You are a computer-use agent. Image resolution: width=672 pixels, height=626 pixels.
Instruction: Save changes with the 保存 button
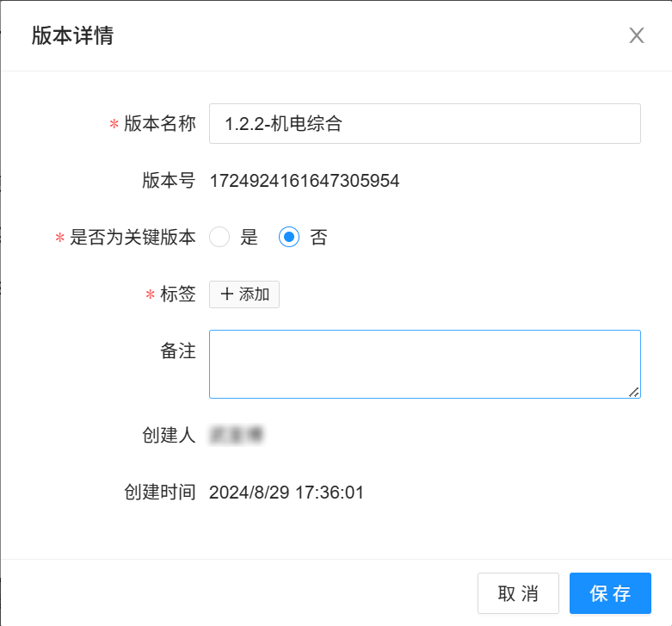pos(610,593)
